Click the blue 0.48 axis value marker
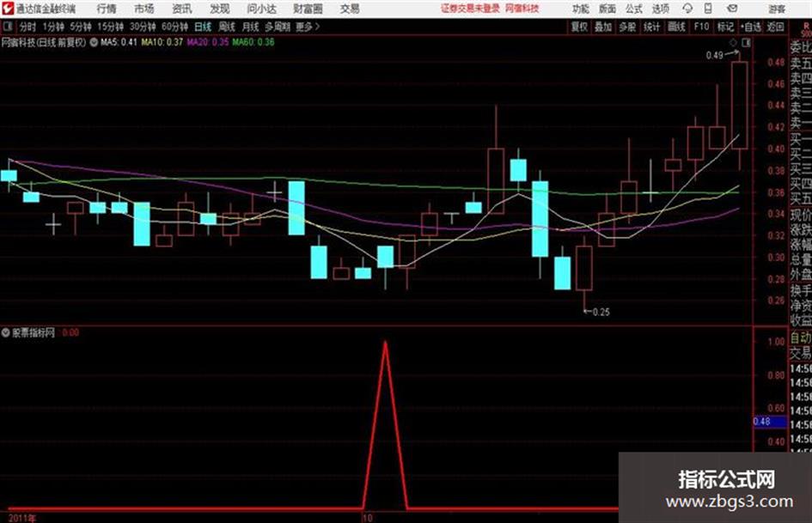Image resolution: width=812 pixels, height=523 pixels. 769,422
